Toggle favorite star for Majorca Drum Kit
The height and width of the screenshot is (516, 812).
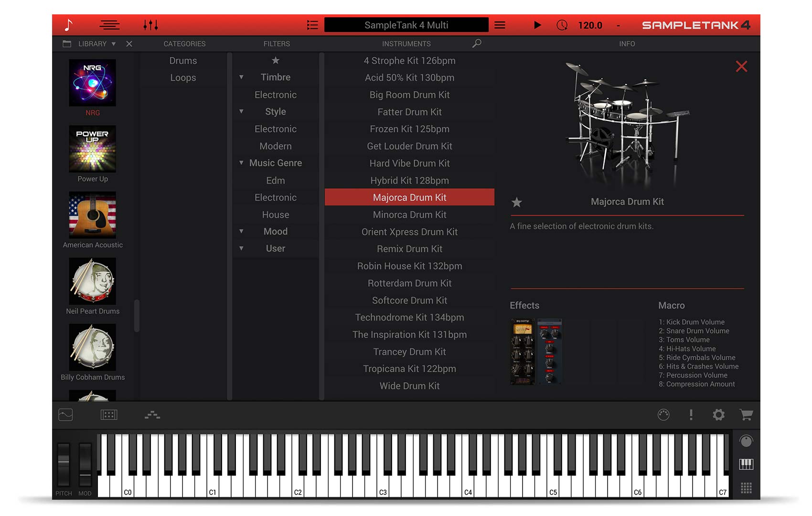coord(516,203)
